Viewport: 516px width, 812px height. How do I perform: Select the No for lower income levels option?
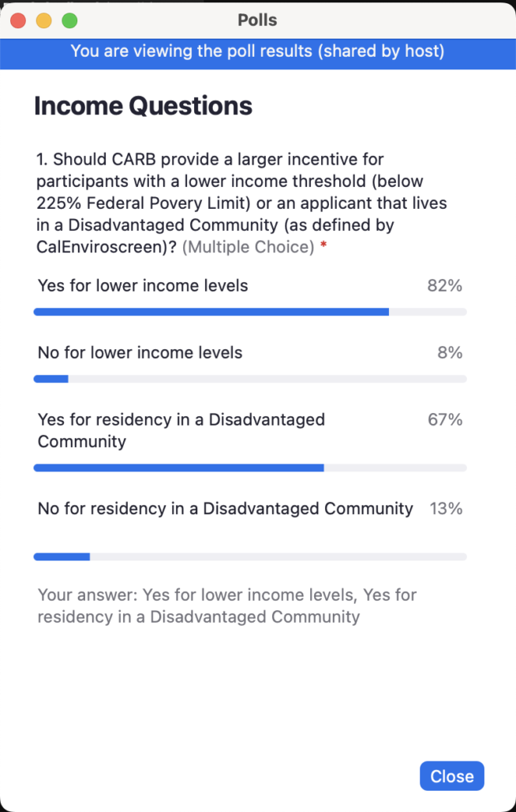tap(140, 352)
